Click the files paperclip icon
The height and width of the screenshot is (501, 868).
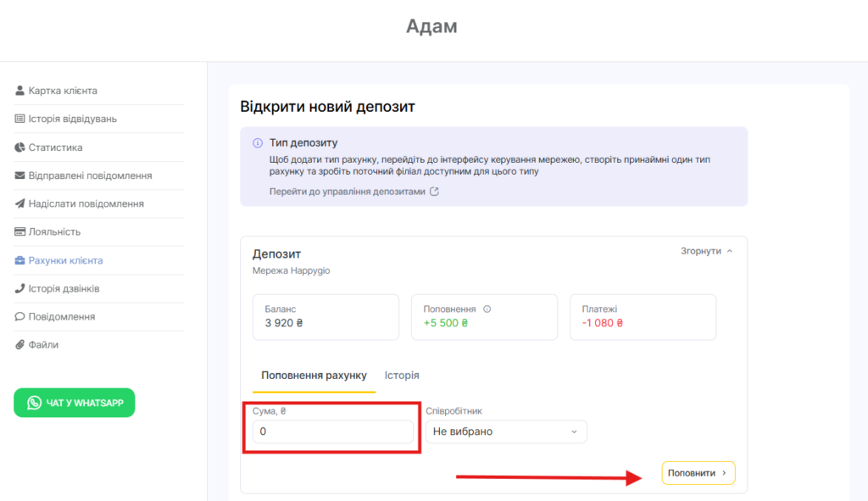coord(20,345)
